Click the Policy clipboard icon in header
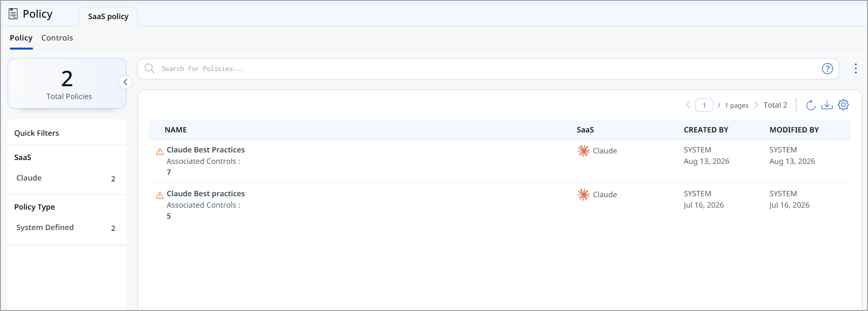Viewport: 868px width, 311px height. coord(13,14)
